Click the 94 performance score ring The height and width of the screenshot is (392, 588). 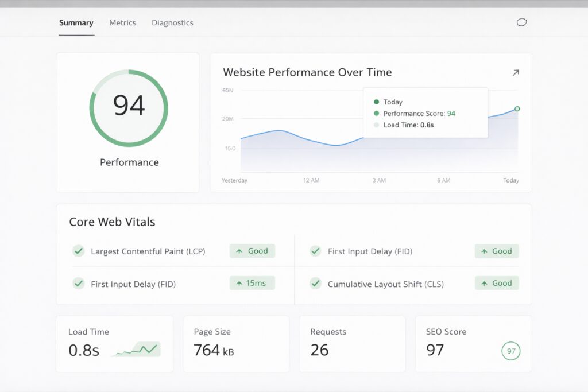[129, 107]
